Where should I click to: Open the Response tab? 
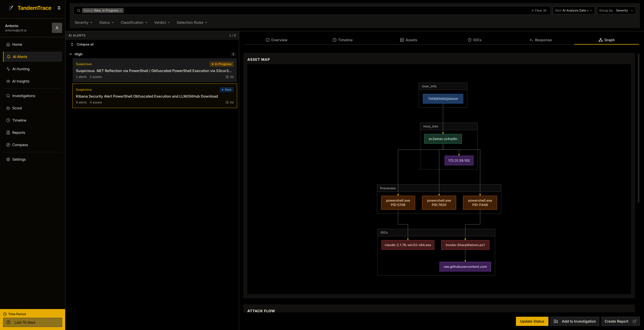pos(540,40)
